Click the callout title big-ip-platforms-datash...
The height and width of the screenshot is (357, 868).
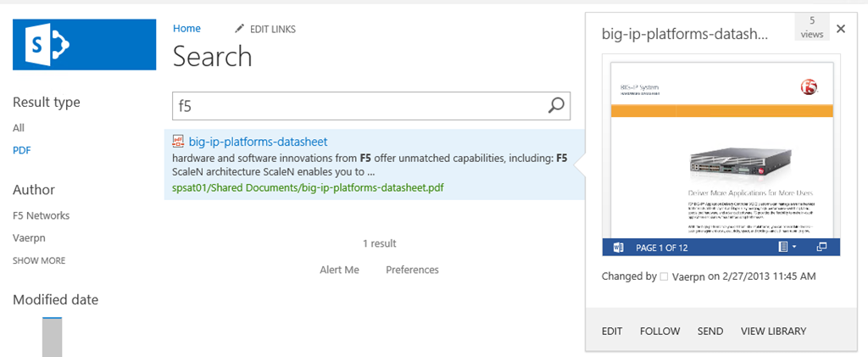click(685, 34)
